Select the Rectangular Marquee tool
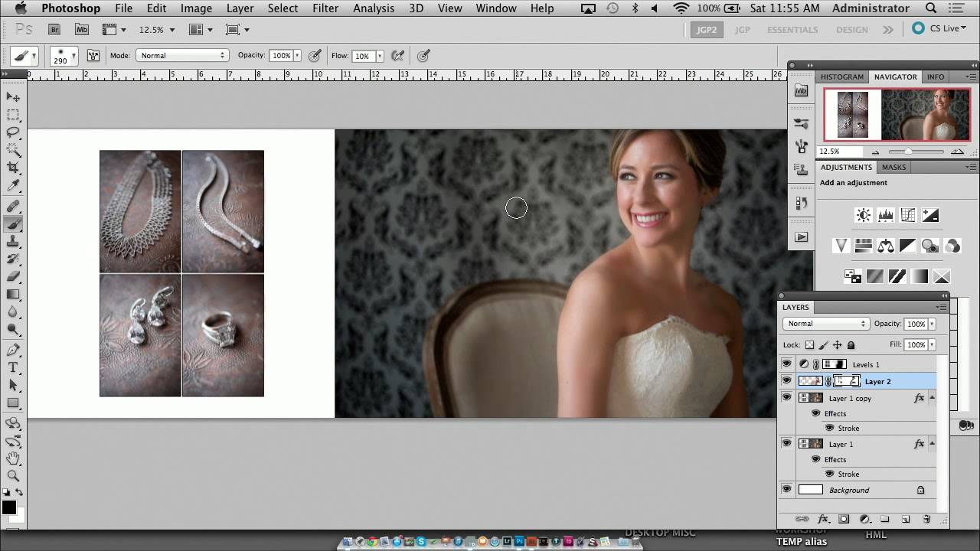980x551 pixels. [14, 115]
